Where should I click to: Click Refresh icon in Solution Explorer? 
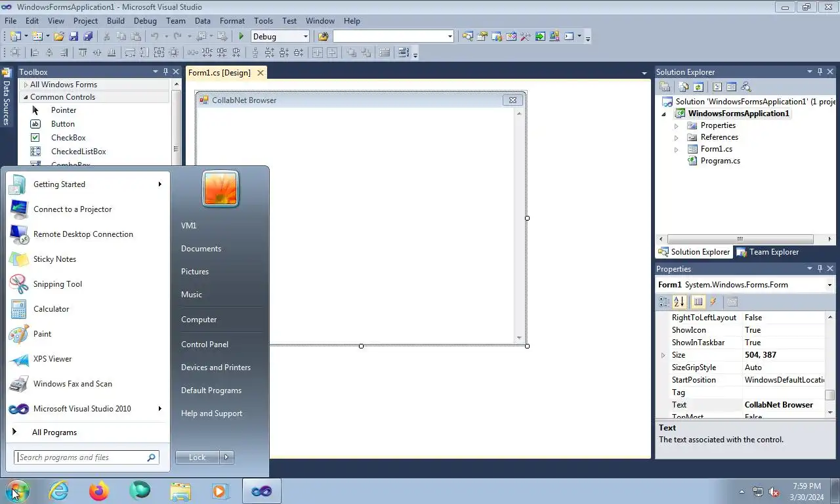tap(698, 87)
